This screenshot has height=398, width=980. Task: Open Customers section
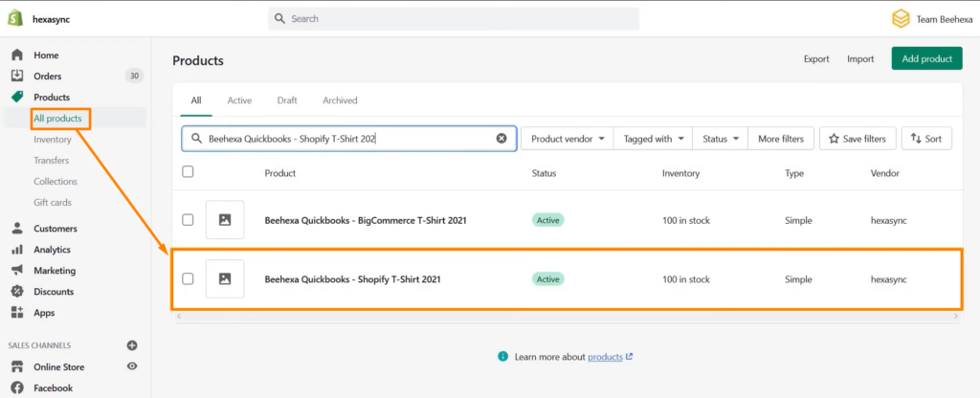55,229
